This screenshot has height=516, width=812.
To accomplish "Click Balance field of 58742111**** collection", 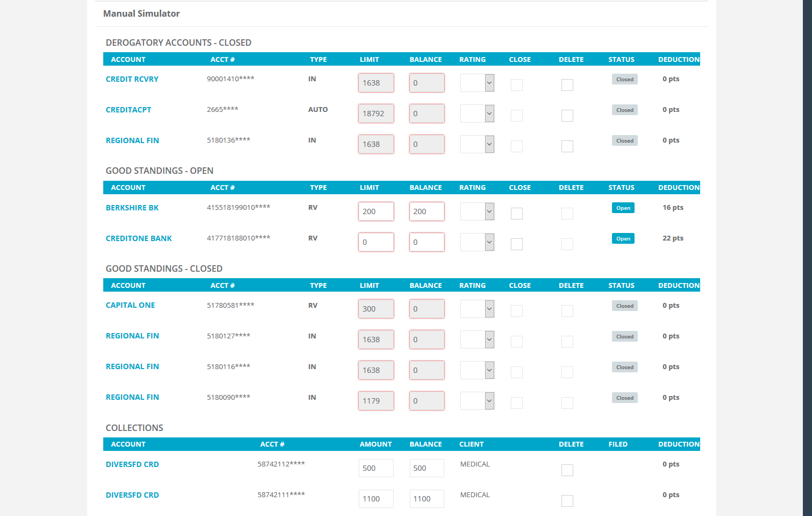I will click(x=426, y=499).
